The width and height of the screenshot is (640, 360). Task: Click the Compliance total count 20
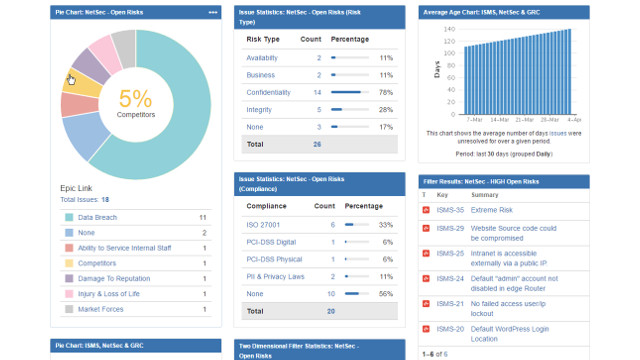(331, 311)
